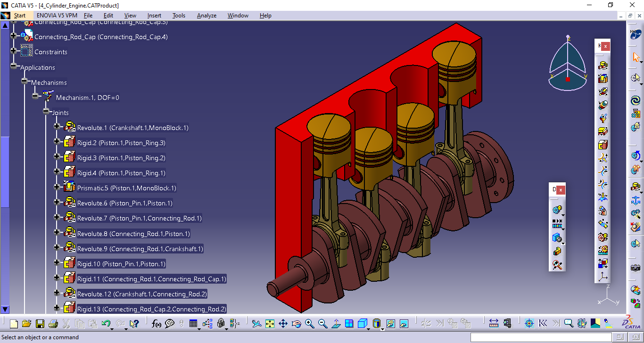The height and width of the screenshot is (343, 644).
Task: Create a new document with New icon
Action: click(x=14, y=324)
